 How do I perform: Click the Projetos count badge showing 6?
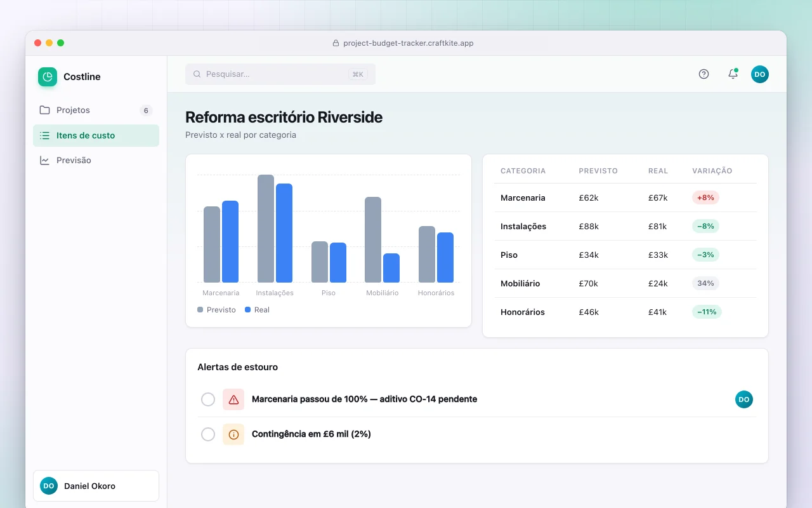[146, 110]
